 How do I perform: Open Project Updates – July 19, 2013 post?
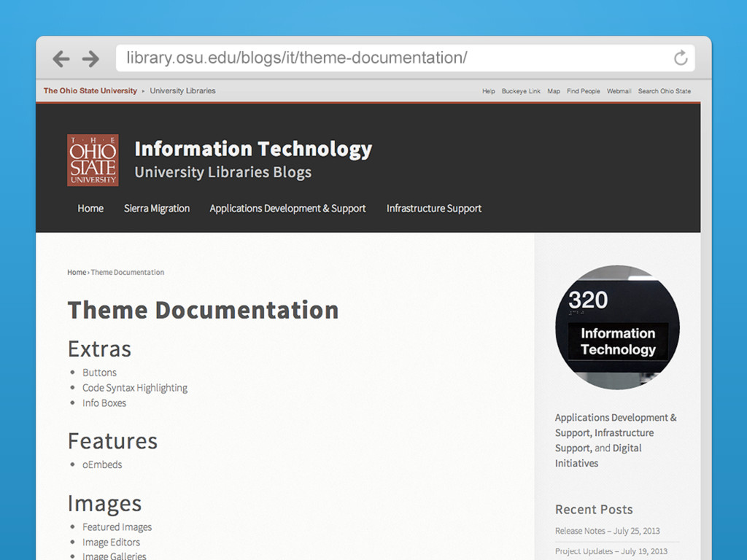click(x=611, y=551)
